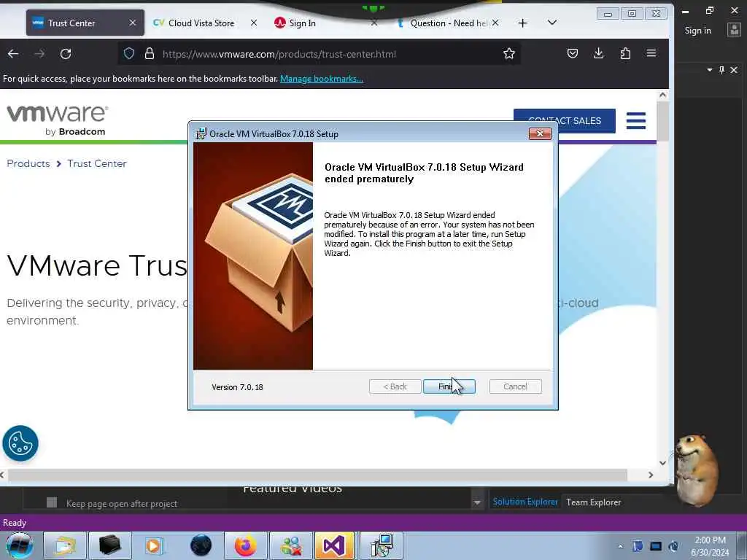Open the people icon taskbar application
747x560 pixels.
(290, 545)
